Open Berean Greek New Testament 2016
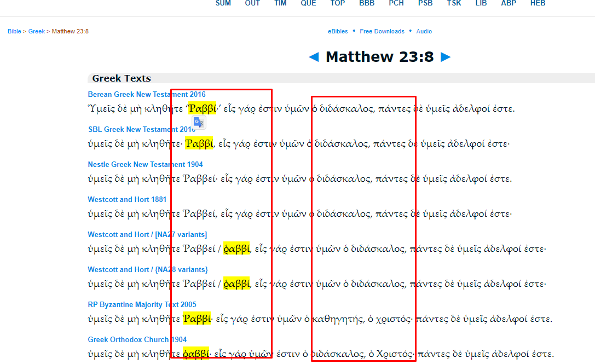595x364 pixels. click(x=147, y=95)
